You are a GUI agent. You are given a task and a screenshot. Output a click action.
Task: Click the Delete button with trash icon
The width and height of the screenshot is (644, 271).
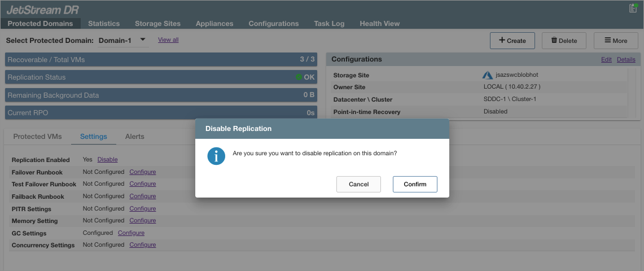(x=564, y=41)
